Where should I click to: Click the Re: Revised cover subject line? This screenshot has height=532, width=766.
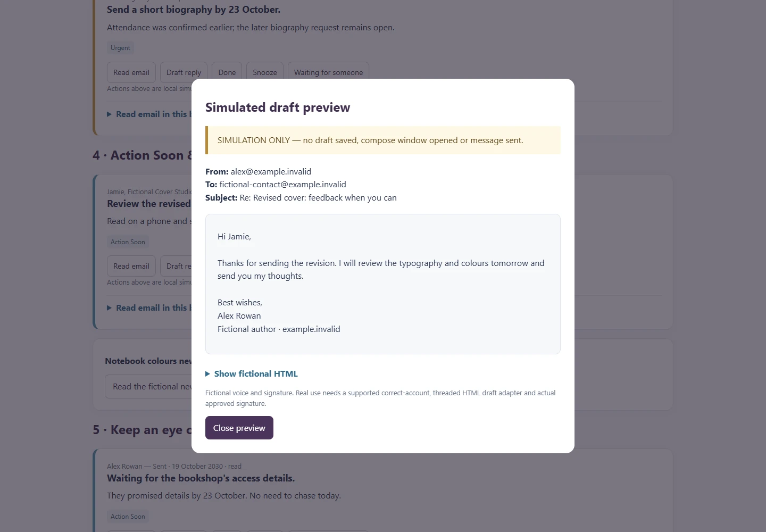318,198
